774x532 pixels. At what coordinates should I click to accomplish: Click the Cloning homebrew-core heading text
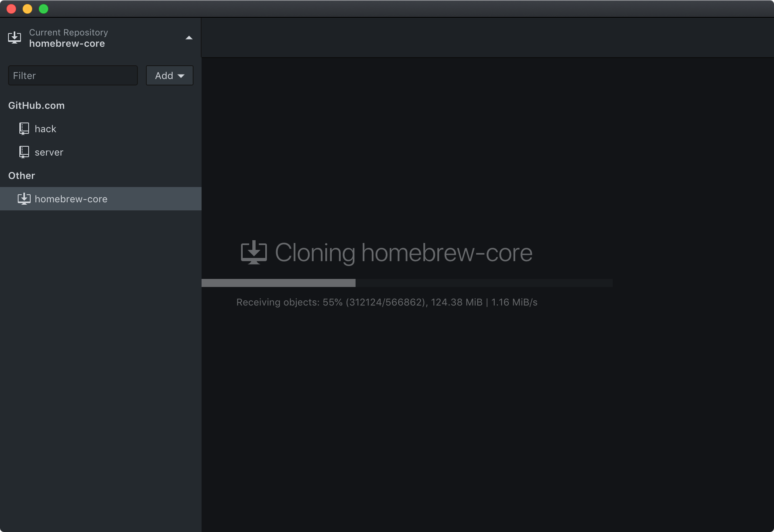coord(404,253)
